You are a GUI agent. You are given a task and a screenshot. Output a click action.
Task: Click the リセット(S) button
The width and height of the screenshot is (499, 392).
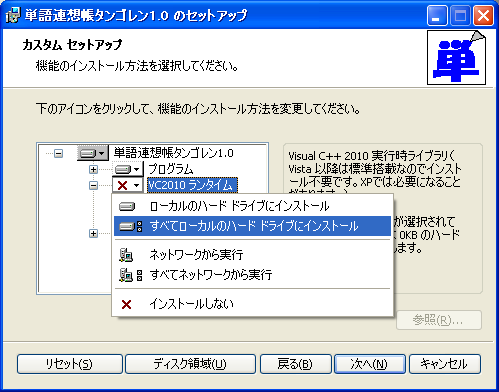70,364
